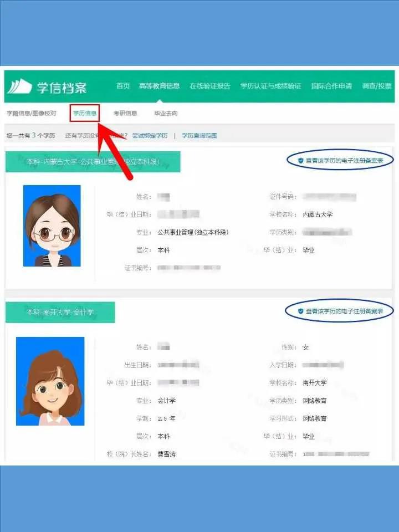Click shield icon beside 南开大学 registration link

[300, 311]
